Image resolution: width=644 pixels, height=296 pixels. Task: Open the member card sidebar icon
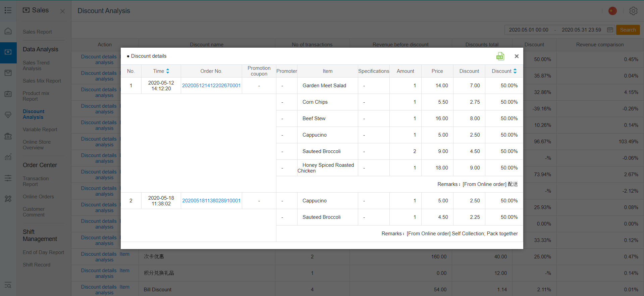[x=8, y=94]
